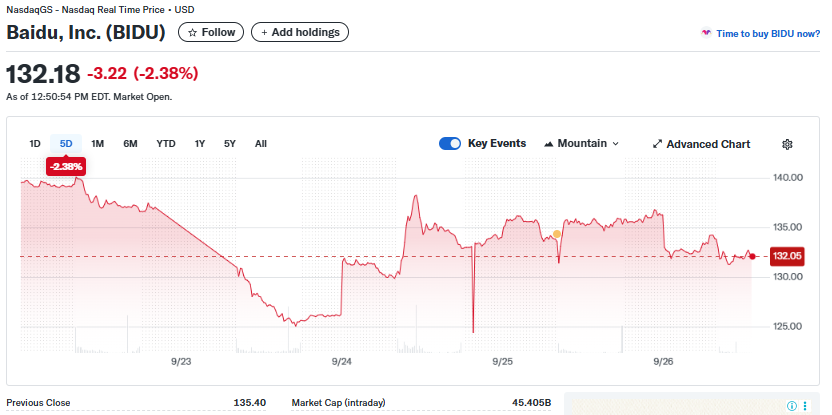Click the orange key event marker on chart
Screen dimensions: 832x415
click(557, 234)
